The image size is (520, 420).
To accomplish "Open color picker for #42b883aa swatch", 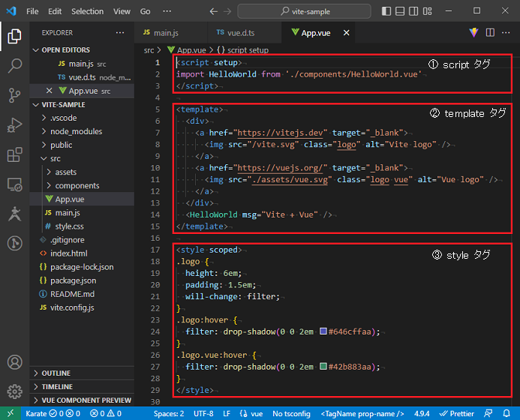I will click(x=323, y=366).
